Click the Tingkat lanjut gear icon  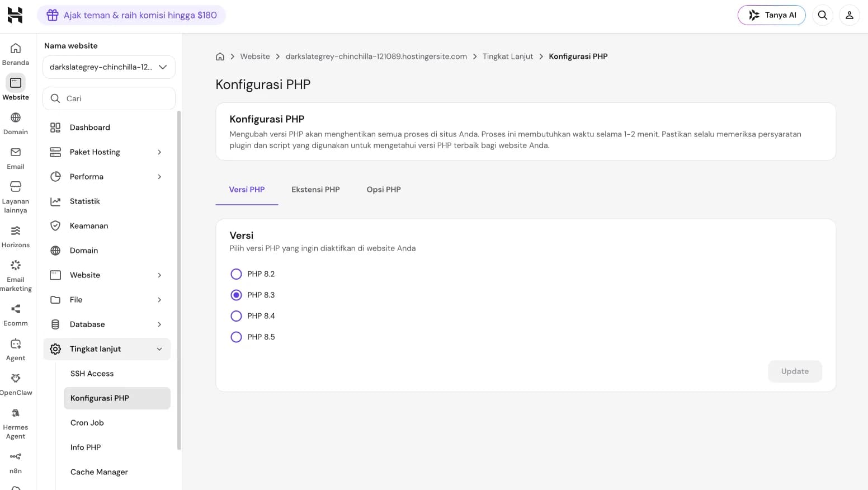(x=55, y=349)
